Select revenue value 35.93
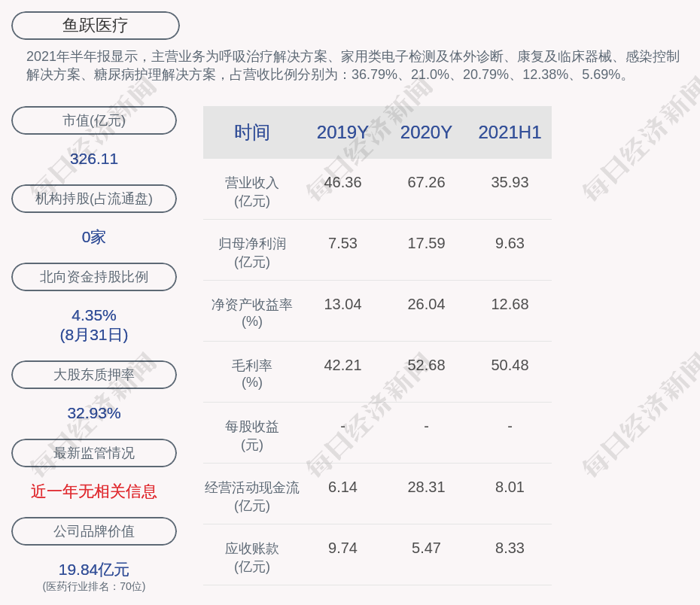 (510, 183)
